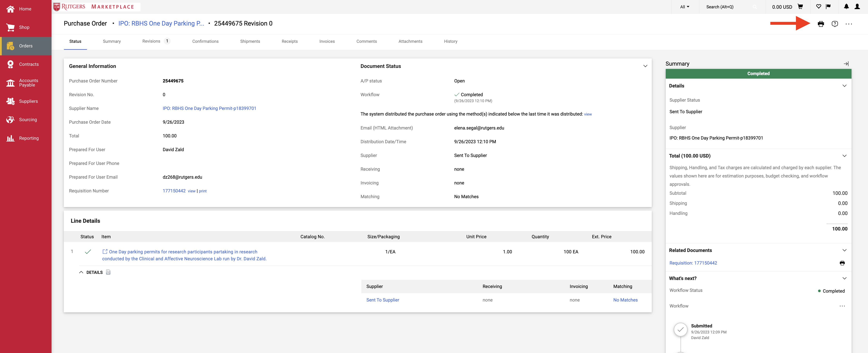
Task: Open the Contracts sidebar icon
Action: (10, 64)
